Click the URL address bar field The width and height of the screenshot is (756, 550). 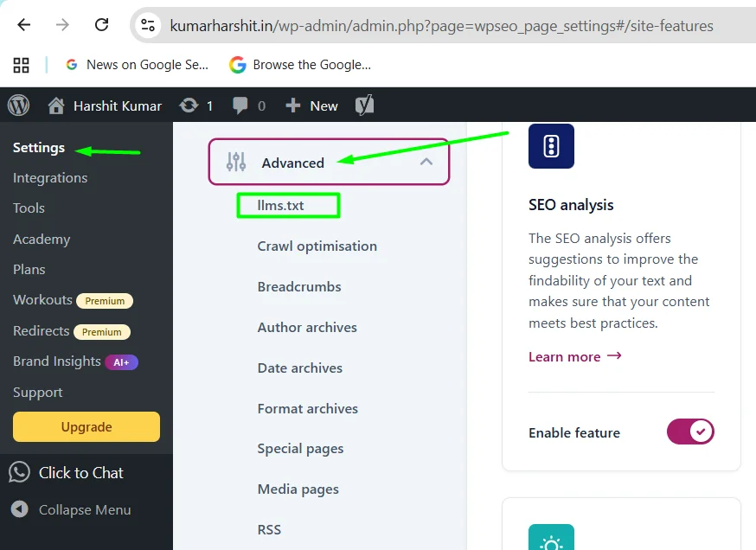pos(441,25)
